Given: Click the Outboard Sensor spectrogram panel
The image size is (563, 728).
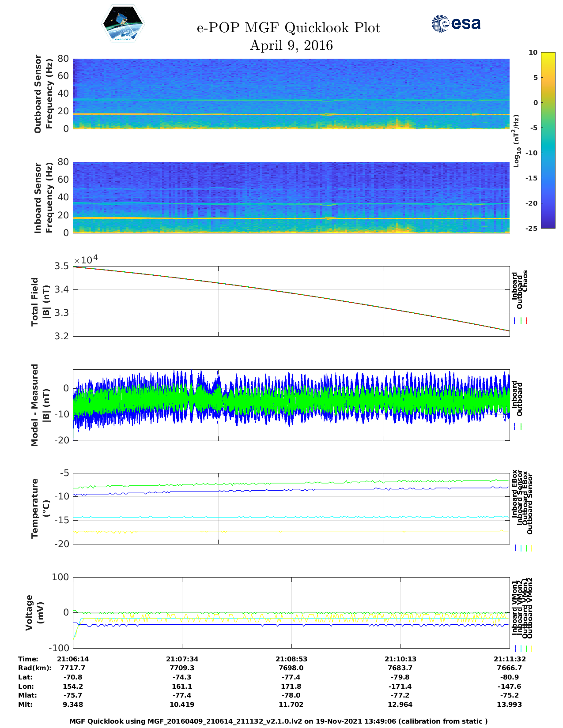Looking at the screenshot, I should tap(291, 94).
